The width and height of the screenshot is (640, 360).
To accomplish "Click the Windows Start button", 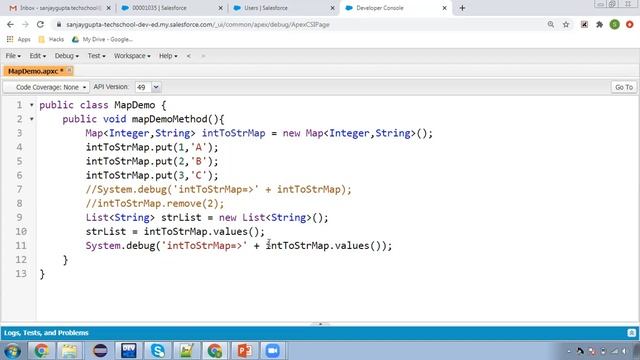I will (x=12, y=351).
